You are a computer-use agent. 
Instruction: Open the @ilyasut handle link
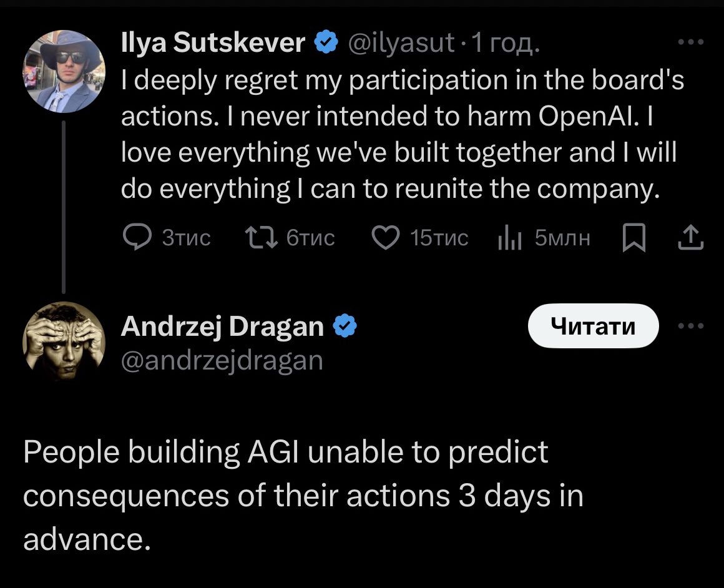click(x=401, y=43)
